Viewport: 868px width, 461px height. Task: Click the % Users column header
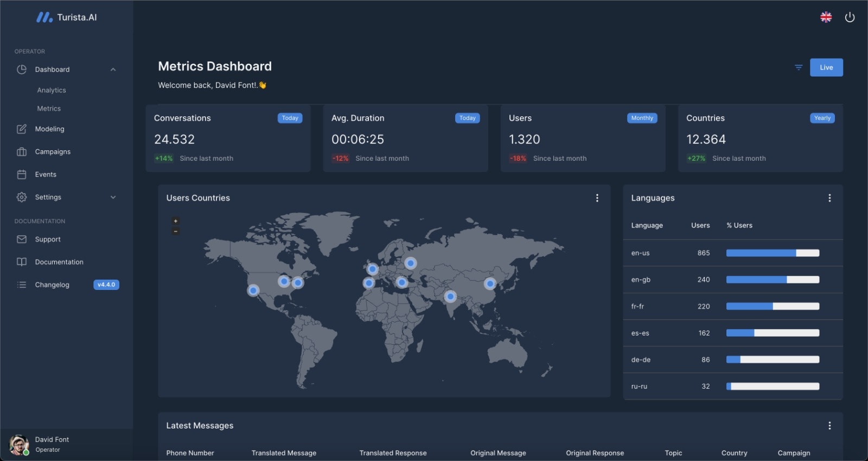coord(739,225)
